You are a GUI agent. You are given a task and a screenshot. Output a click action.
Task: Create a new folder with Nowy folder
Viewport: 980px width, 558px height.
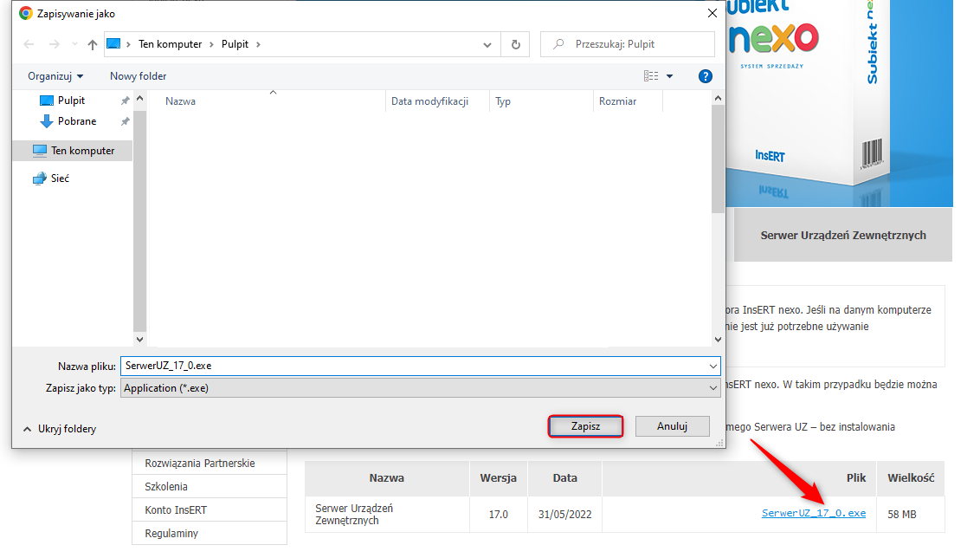[x=139, y=76]
